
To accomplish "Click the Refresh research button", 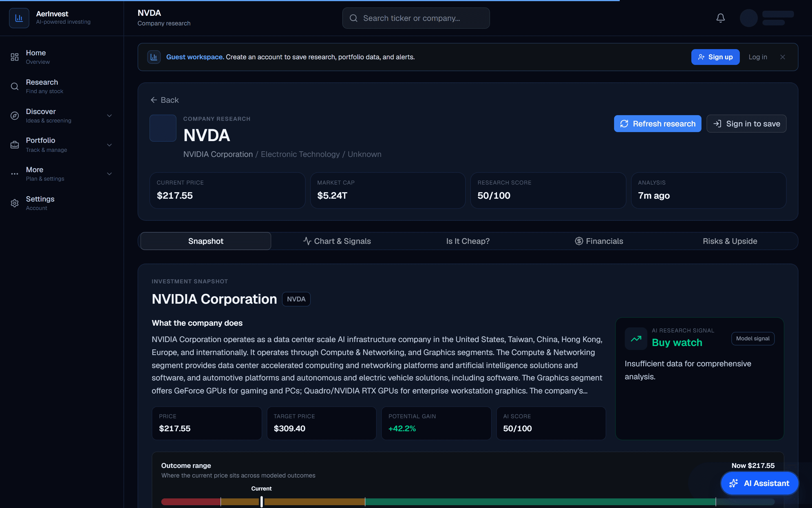I will [657, 124].
